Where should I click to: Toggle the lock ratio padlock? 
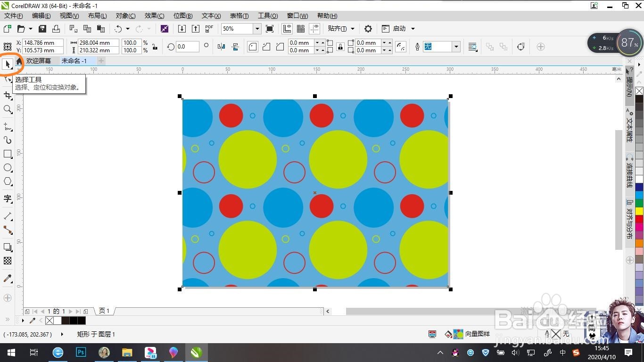click(155, 47)
